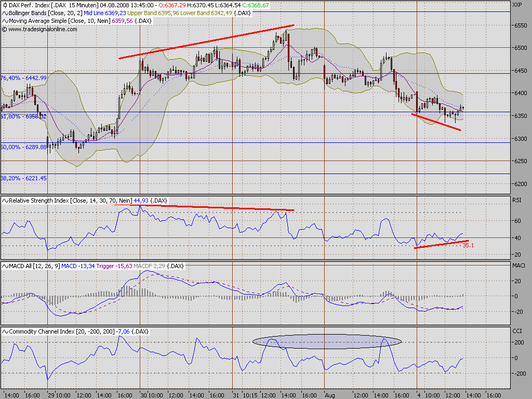532x399 pixels.
Task: Click the indicator icon before Relative Strength Index
Action: point(5,201)
